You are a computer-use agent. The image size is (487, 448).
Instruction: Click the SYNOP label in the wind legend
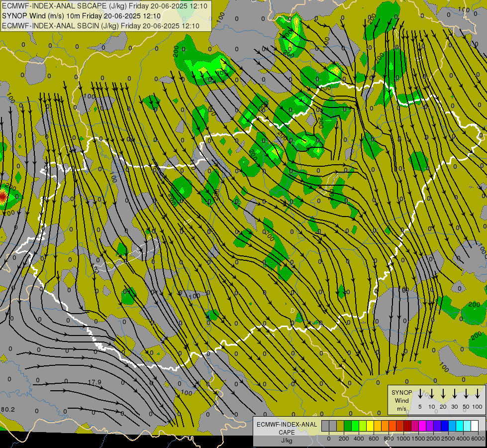pos(401,392)
